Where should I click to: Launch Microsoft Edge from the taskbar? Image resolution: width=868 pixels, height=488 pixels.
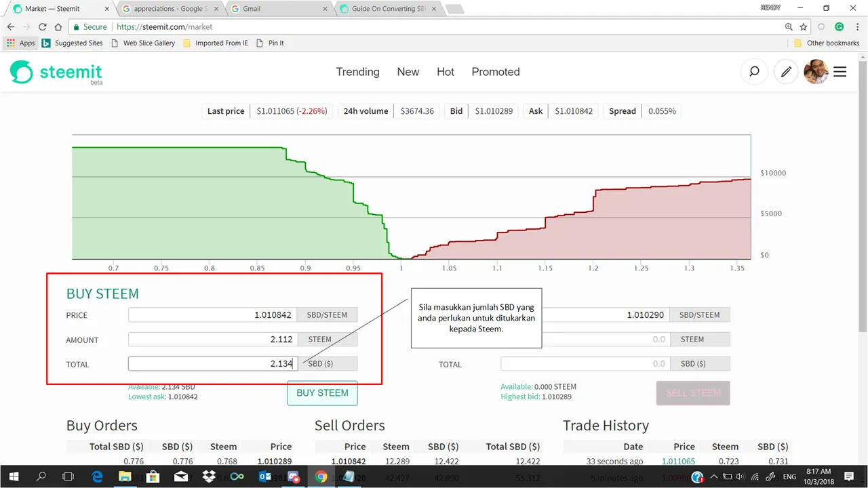click(x=96, y=476)
